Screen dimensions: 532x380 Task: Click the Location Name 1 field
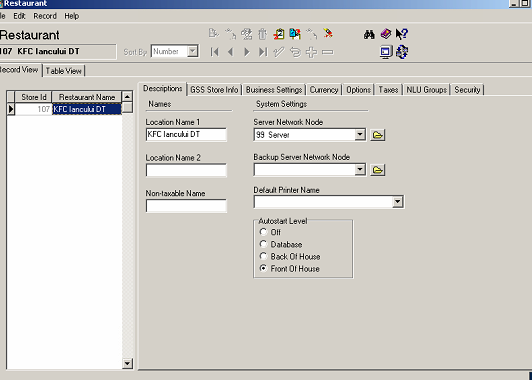[x=186, y=135]
